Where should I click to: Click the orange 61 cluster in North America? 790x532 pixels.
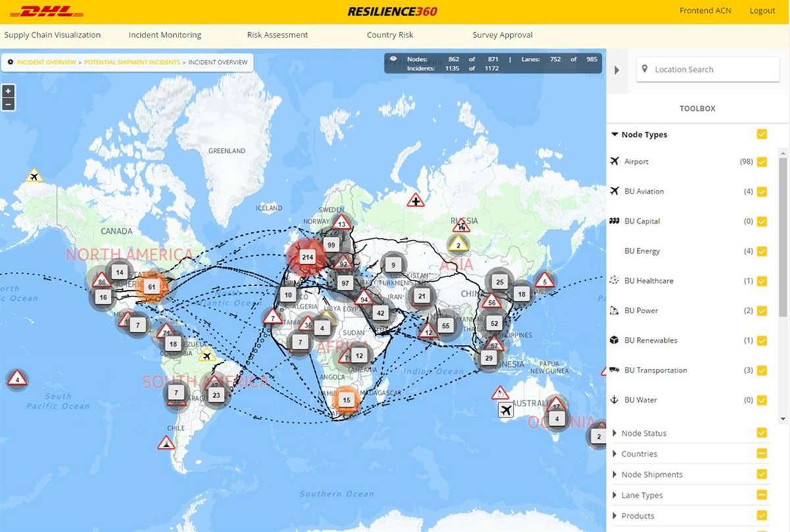[x=152, y=286]
